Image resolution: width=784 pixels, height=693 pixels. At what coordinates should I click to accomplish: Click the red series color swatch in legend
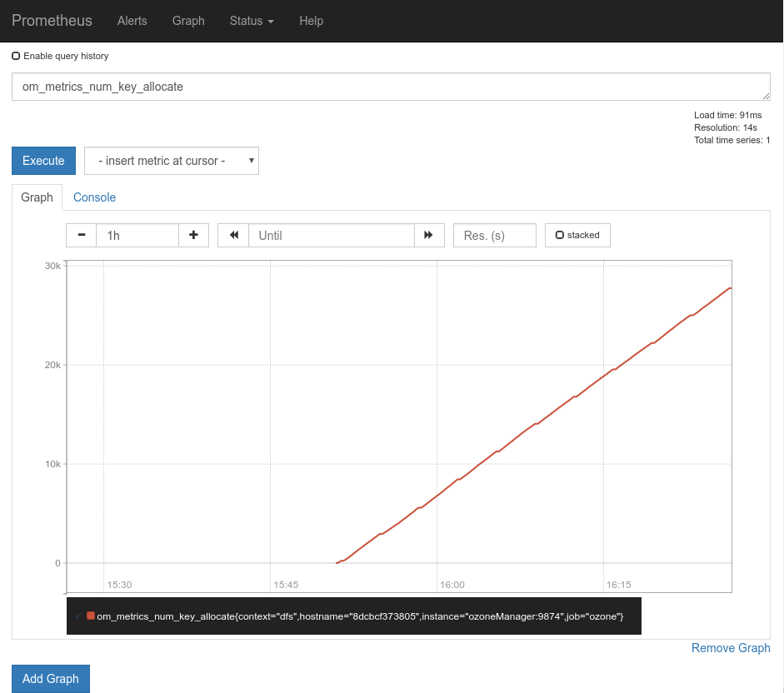click(91, 616)
